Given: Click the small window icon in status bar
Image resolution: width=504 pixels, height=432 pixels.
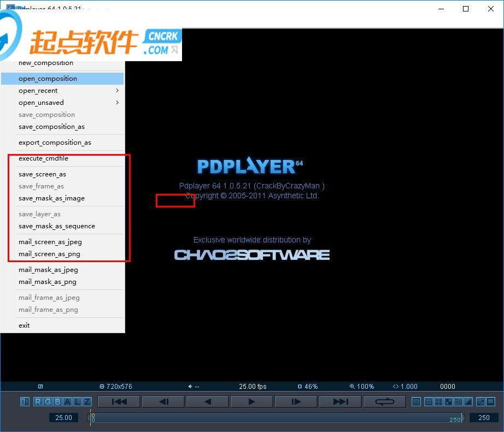Looking at the screenshot, I should click(x=40, y=386).
